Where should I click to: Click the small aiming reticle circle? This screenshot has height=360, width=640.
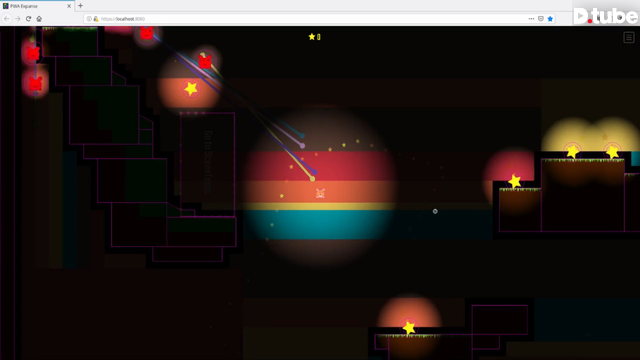coord(435,211)
